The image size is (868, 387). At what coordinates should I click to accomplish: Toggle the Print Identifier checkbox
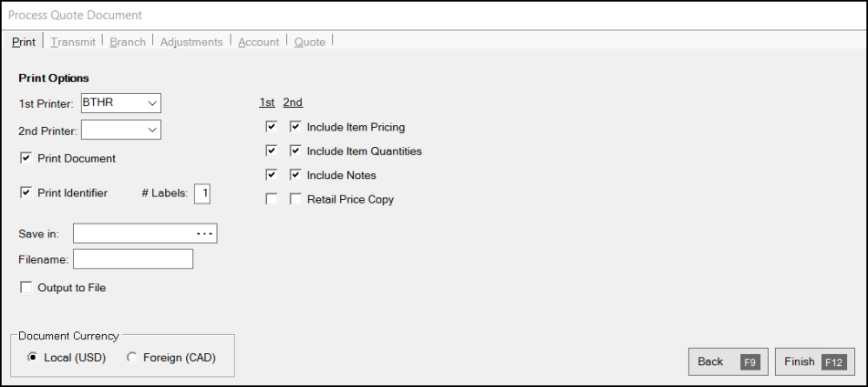coord(26,193)
